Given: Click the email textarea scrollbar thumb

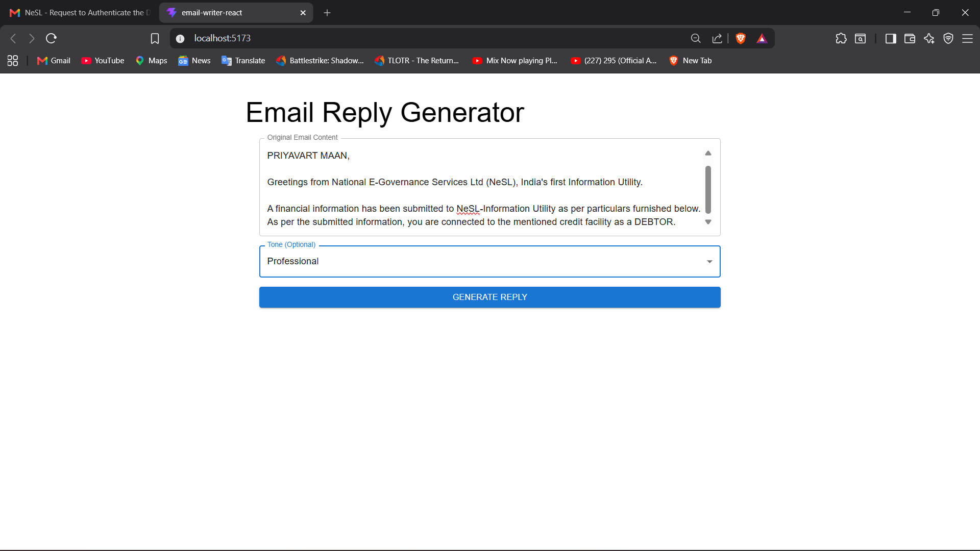Looking at the screenshot, I should [708, 189].
